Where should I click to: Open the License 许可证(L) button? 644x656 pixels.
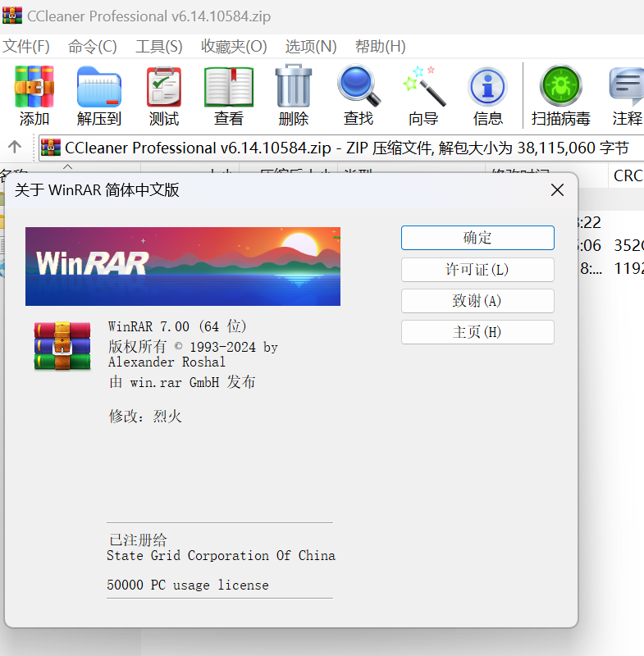pos(477,270)
